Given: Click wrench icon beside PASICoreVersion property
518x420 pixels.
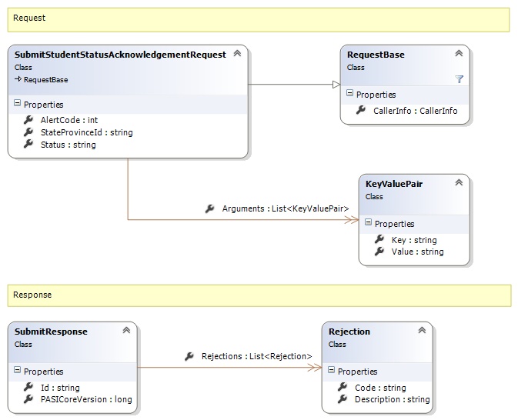Looking at the screenshot, I should pos(28,399).
